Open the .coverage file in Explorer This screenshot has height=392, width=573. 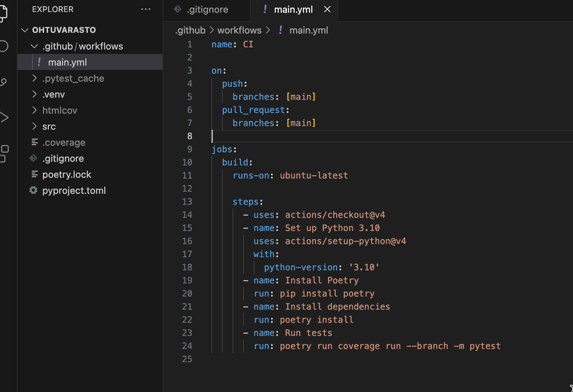click(x=64, y=142)
